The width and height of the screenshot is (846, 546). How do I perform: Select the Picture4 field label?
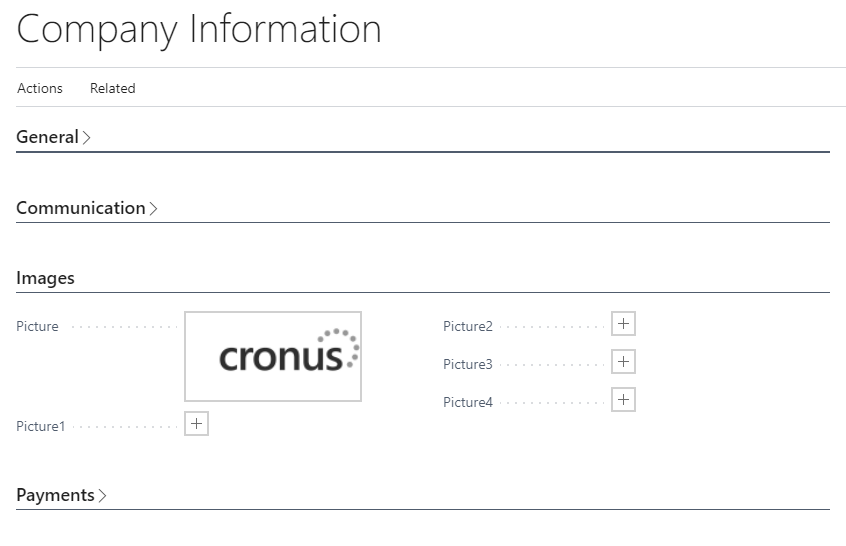point(468,402)
